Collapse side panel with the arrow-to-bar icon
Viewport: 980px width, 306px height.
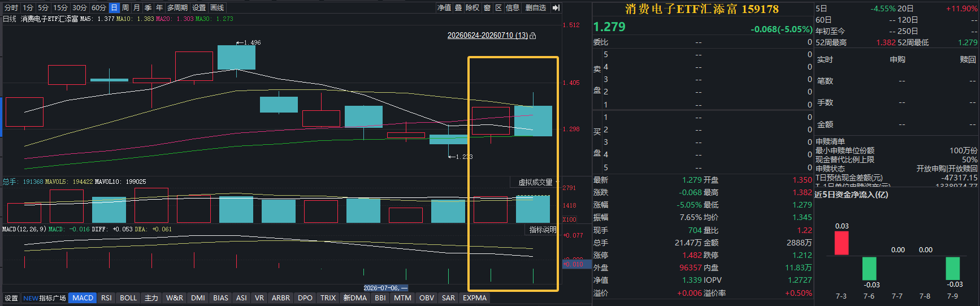[x=556, y=8]
